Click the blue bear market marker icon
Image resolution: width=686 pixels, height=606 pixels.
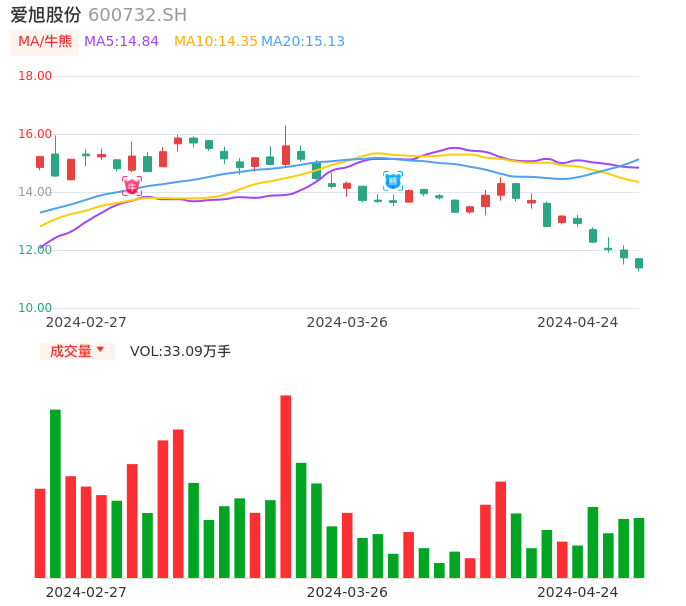393,181
